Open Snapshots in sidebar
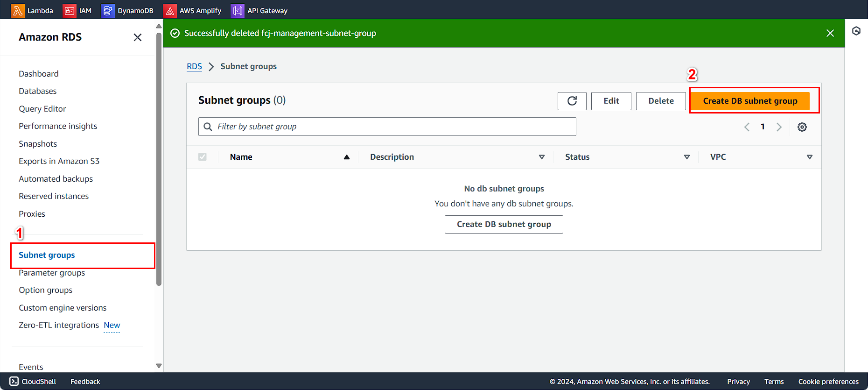The width and height of the screenshot is (868, 390). click(x=38, y=144)
